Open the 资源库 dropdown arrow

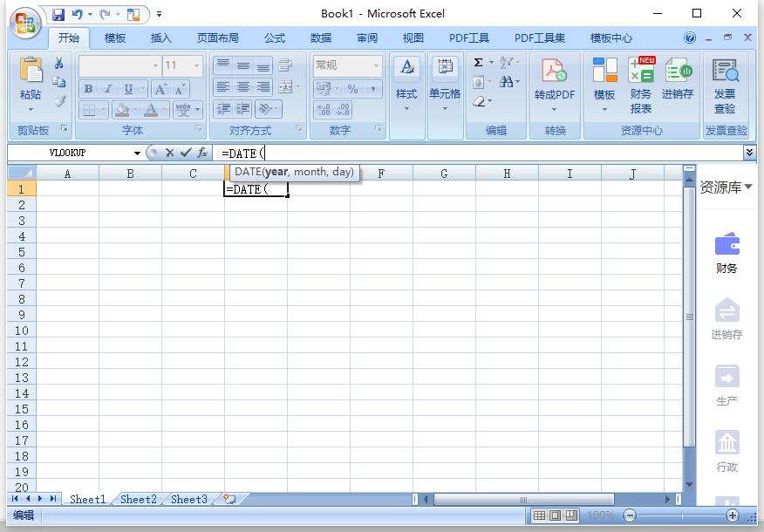(748, 187)
